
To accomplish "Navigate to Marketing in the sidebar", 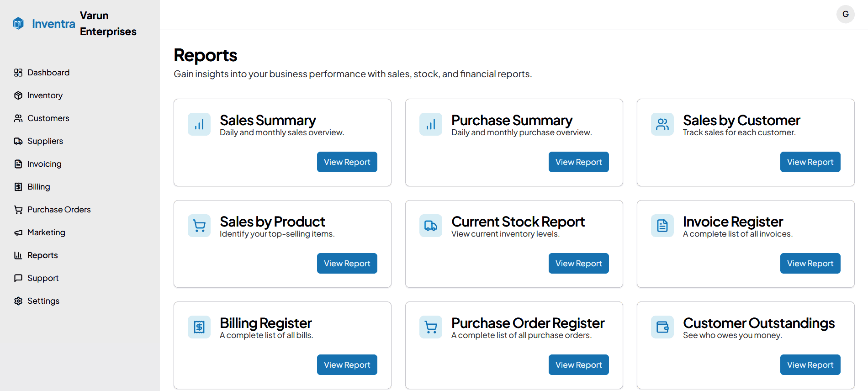I will point(46,232).
